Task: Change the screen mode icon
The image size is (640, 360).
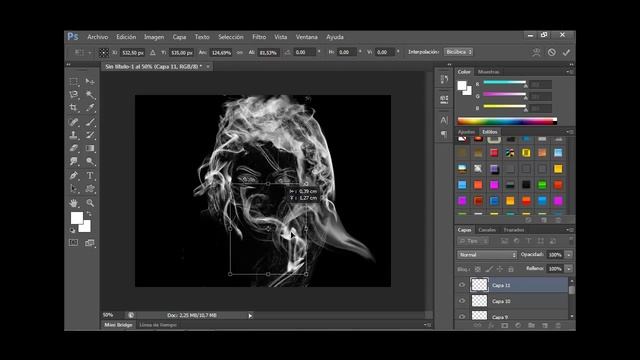Action: pyautogui.click(x=90, y=243)
